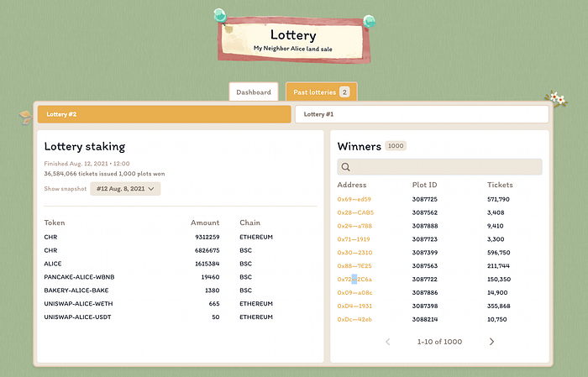Click the amount 1615384
The image size is (588, 377).
[207, 264]
